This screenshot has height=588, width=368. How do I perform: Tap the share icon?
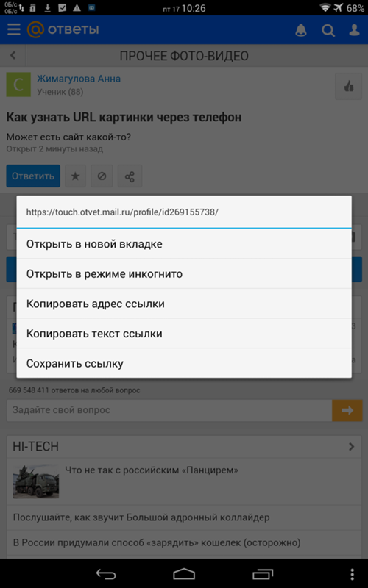pos(130,176)
